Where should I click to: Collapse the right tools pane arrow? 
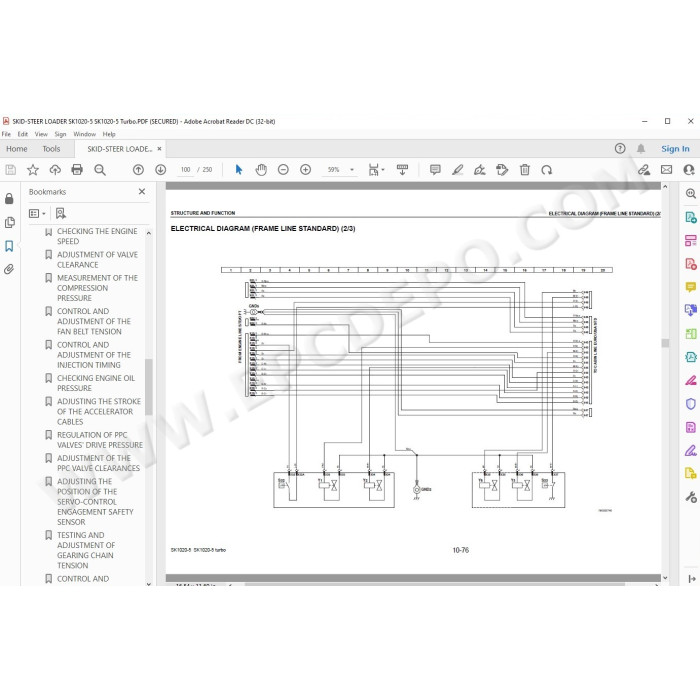point(692,579)
